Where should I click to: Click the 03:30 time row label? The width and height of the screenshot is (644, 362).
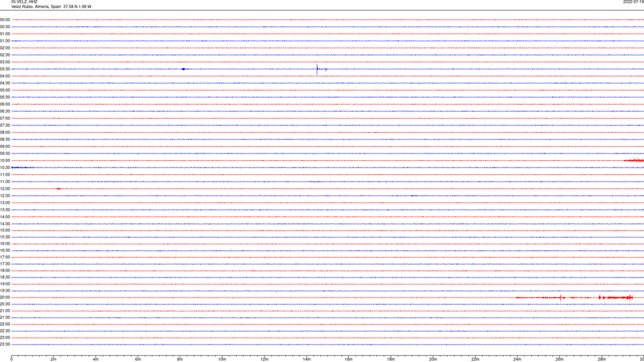5,69
